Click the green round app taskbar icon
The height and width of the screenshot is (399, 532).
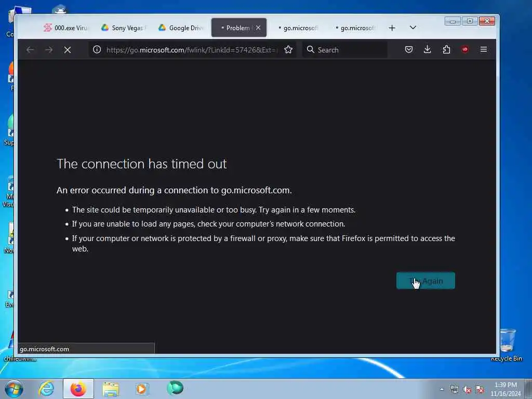click(175, 388)
